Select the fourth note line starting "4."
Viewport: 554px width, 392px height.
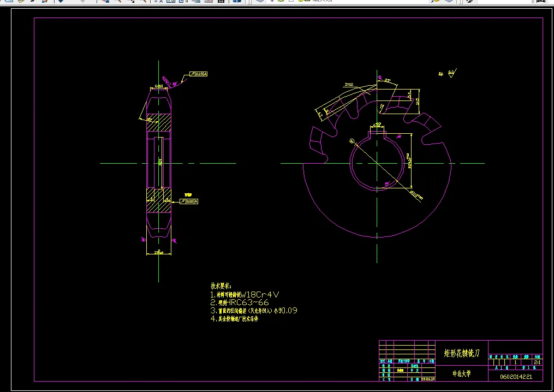pos(234,319)
